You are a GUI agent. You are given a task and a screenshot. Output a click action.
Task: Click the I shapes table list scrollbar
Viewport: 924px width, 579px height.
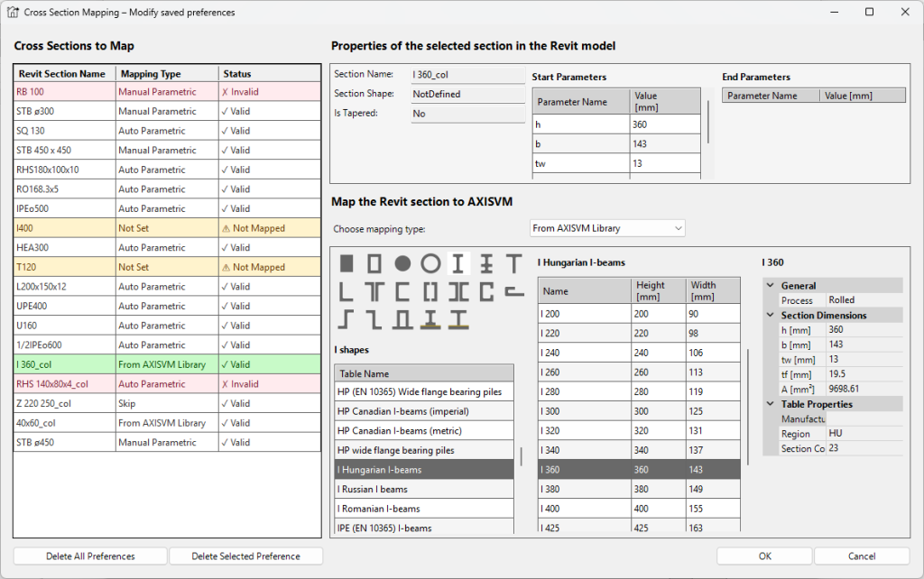pos(521,455)
